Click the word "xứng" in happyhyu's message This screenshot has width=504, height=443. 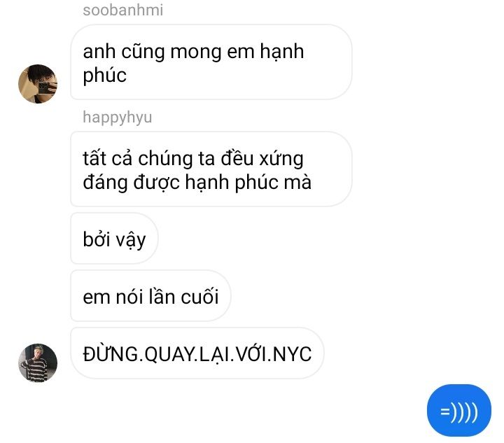pos(281,160)
